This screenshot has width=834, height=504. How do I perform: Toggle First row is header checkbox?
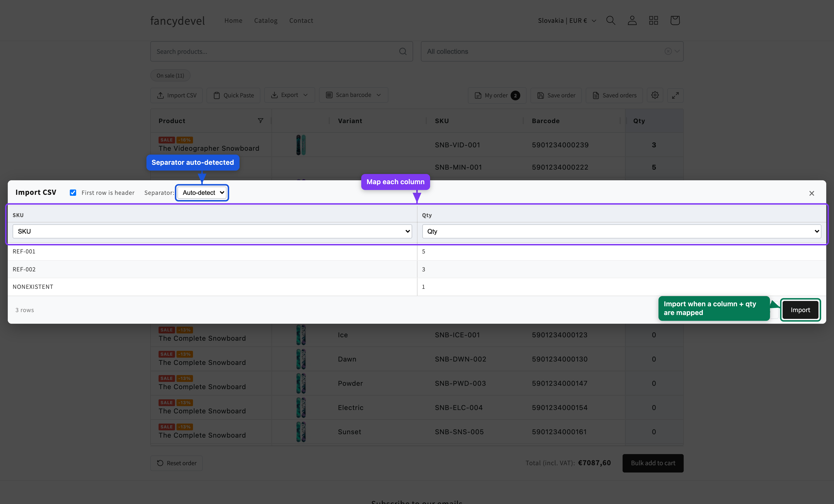tap(73, 192)
